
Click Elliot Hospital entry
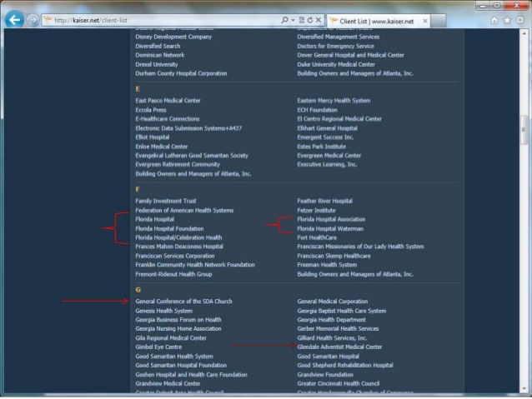click(x=153, y=137)
